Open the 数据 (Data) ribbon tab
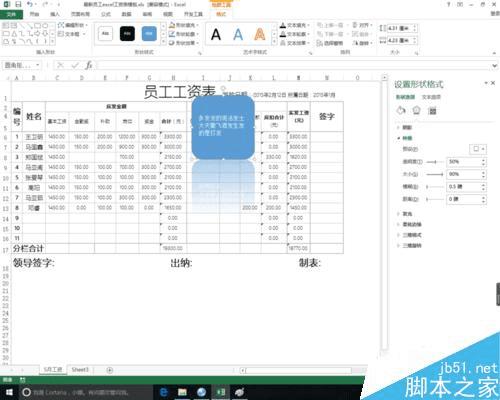This screenshot has height=400, width=500. [x=126, y=14]
